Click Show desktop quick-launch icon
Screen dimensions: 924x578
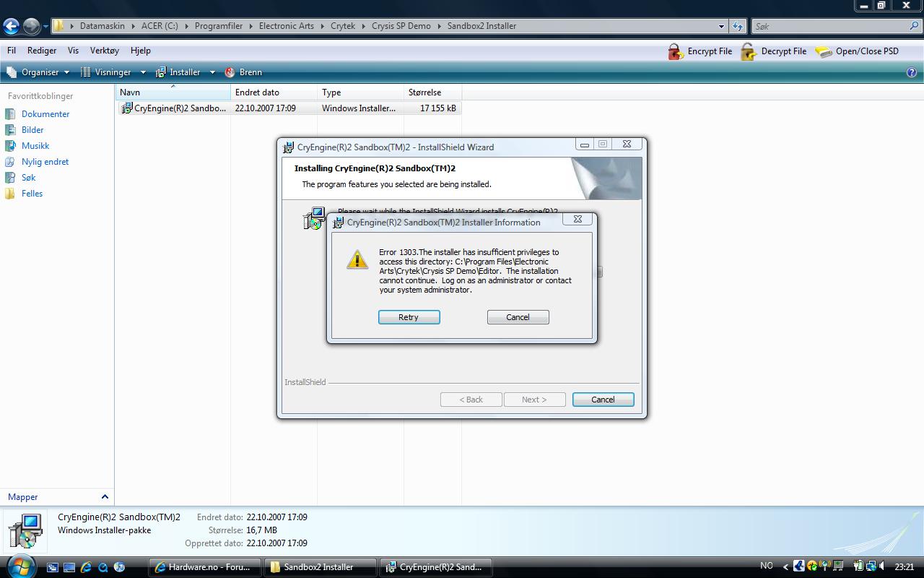[x=69, y=567]
